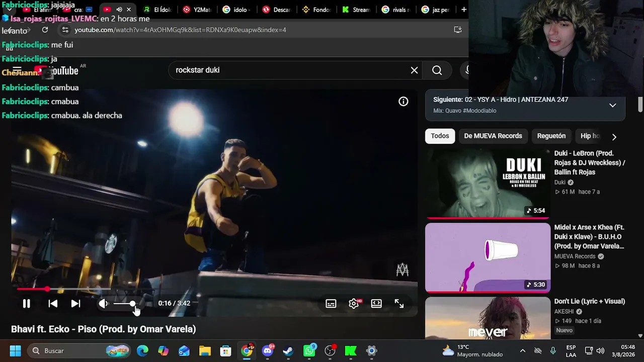644x362 pixels.
Task: Go to the previous video in the player
Action: (x=53, y=304)
